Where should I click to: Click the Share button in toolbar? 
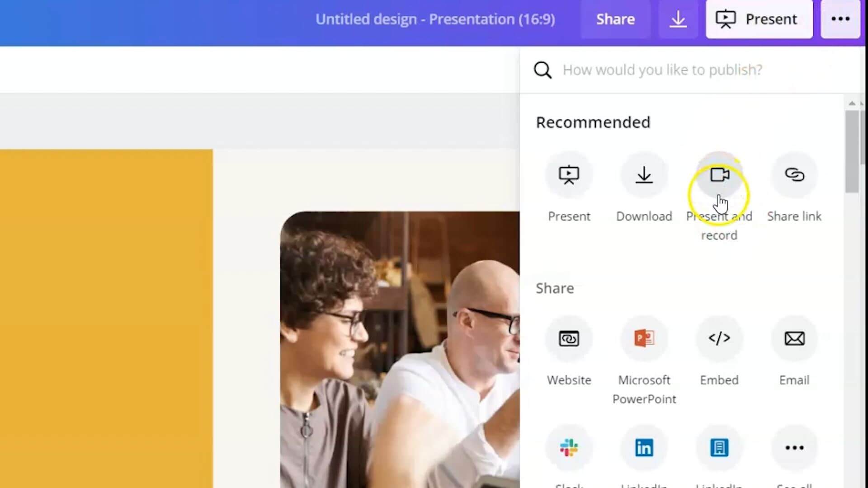[615, 19]
